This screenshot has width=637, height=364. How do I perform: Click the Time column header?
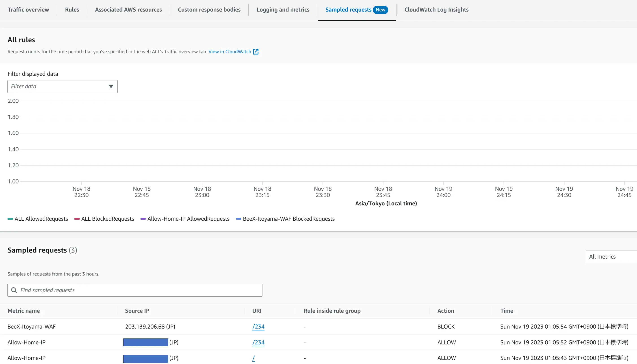pyautogui.click(x=507, y=311)
